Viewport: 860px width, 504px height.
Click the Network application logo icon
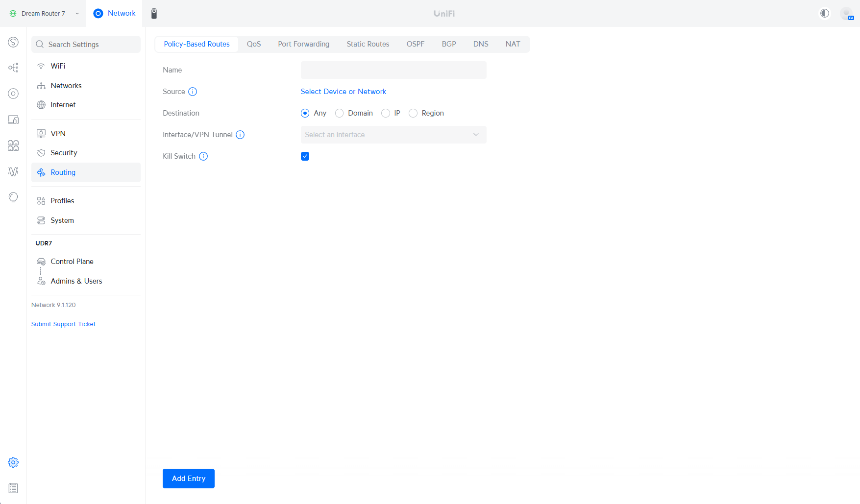(x=98, y=13)
